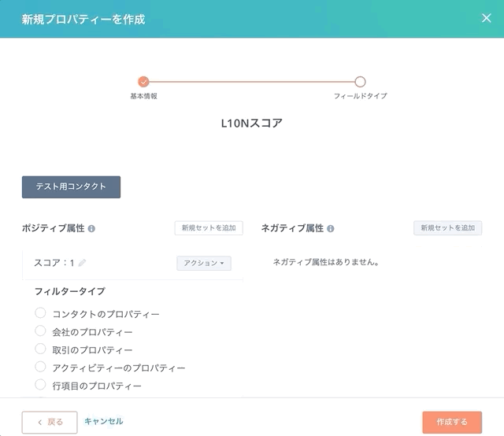Click the フィールドタイプ step circle
Viewport: 504px width, 436px height.
pyautogui.click(x=360, y=82)
